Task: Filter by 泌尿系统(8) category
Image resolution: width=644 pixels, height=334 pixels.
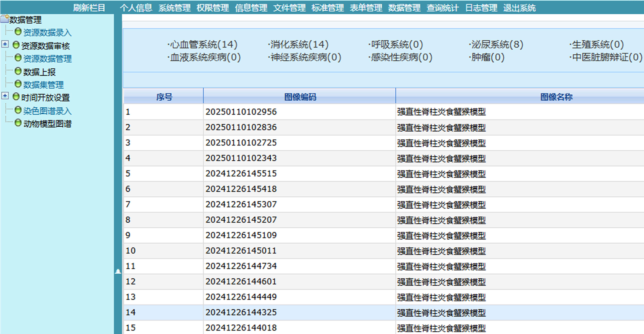Action: point(497,44)
